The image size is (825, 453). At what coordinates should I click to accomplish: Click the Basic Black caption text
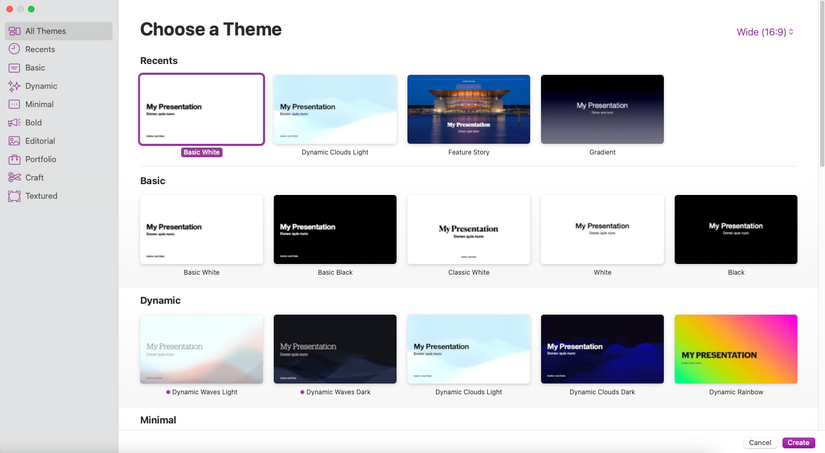335,273
